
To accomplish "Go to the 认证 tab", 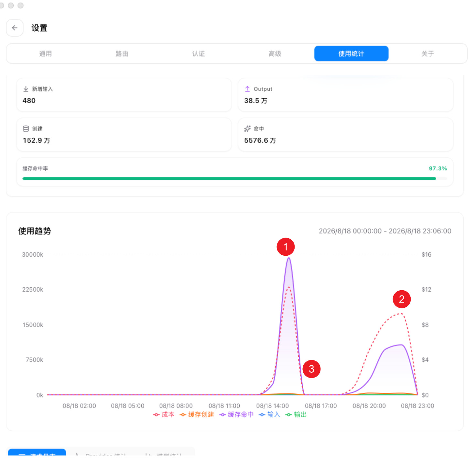I will click(199, 54).
